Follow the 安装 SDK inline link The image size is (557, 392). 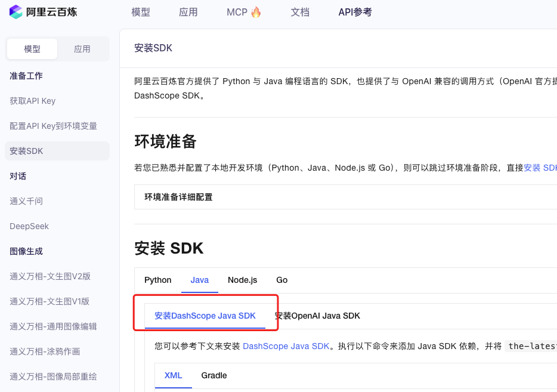click(x=540, y=168)
